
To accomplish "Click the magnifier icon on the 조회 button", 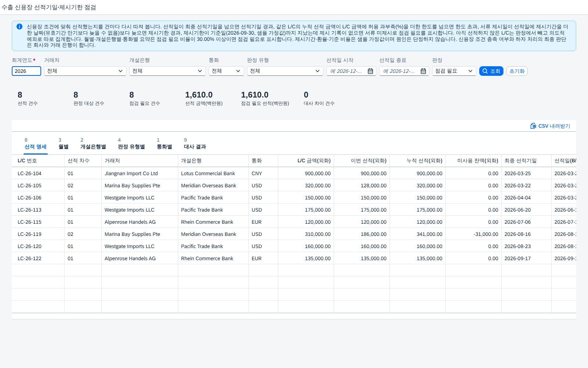I will pos(485,71).
